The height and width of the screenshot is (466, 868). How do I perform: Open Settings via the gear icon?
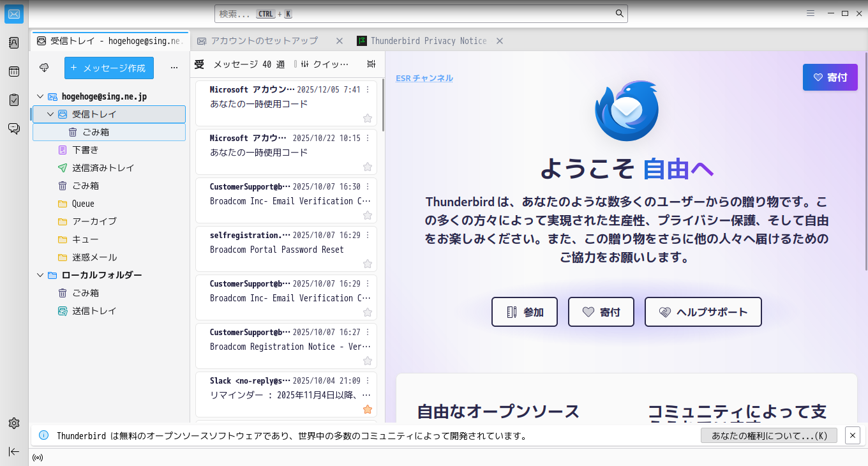(14, 423)
